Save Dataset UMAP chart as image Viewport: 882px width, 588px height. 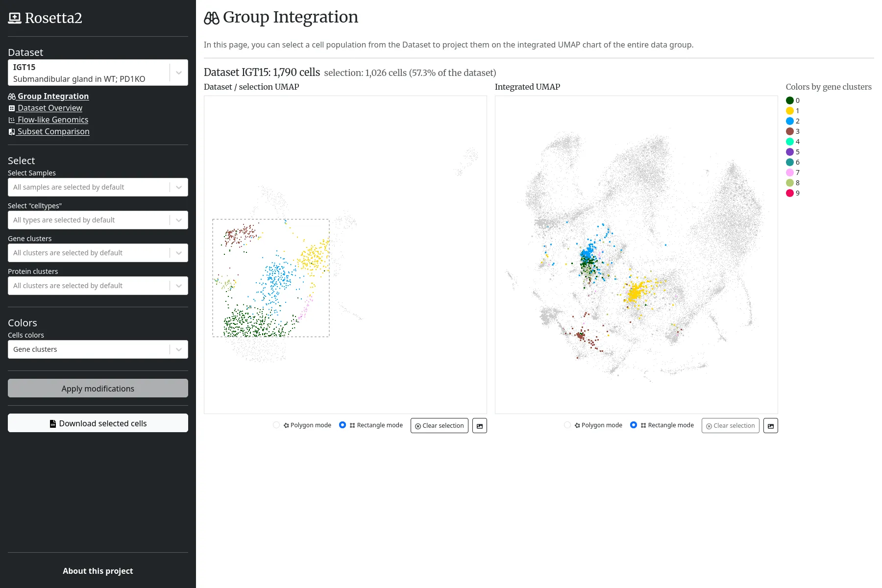click(x=479, y=426)
